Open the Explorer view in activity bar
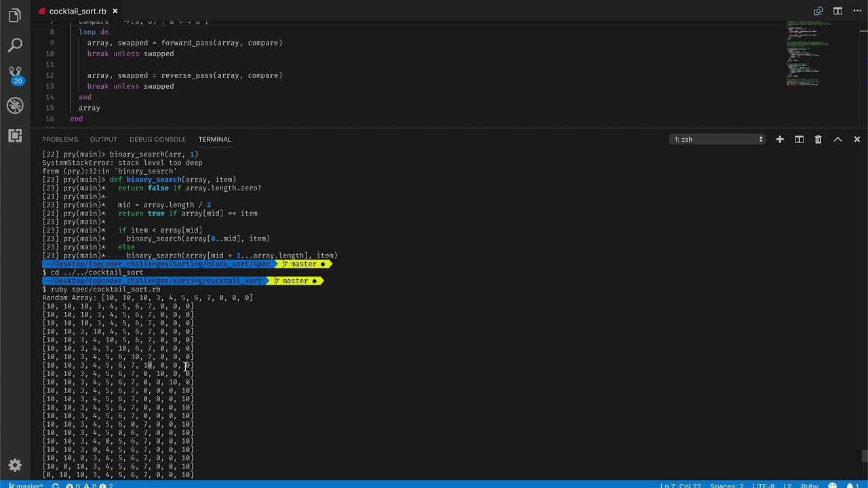 15,16
